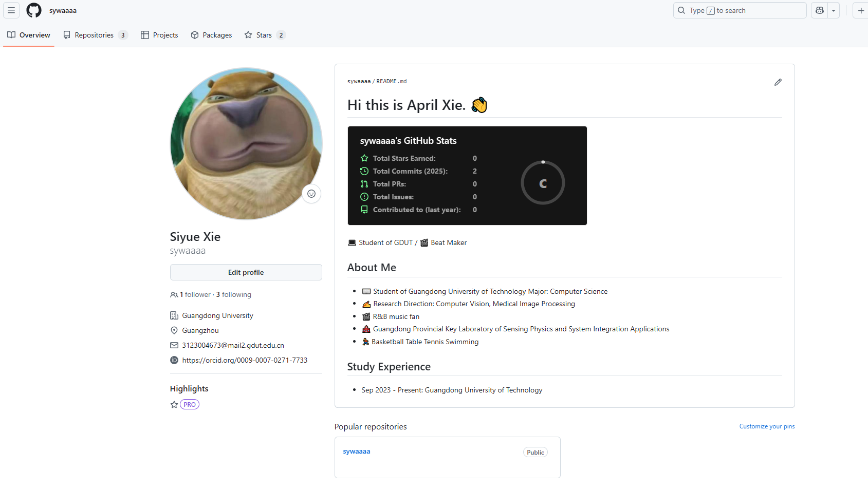868x488 pixels.
Task: Click the emoji before Research Direction bullet
Action: tap(366, 304)
